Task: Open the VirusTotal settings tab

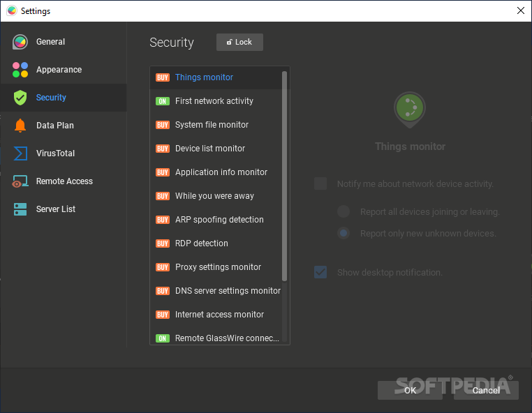Action: coord(64,153)
